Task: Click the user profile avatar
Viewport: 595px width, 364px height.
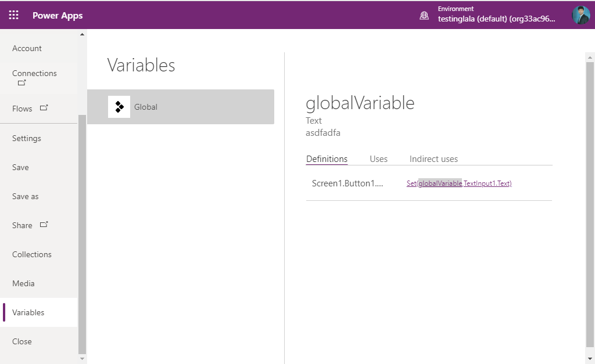Action: coord(581,15)
